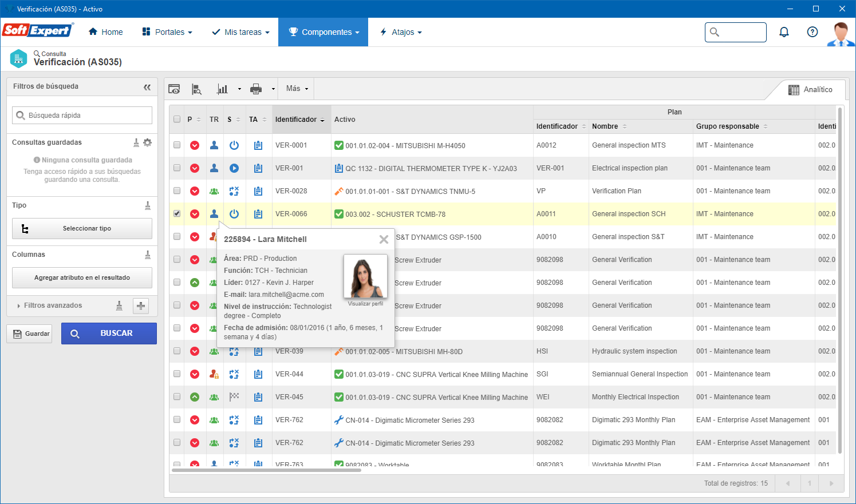Check the VER-0001 row checkbox
Image resolution: width=856 pixels, height=504 pixels.
(177, 145)
